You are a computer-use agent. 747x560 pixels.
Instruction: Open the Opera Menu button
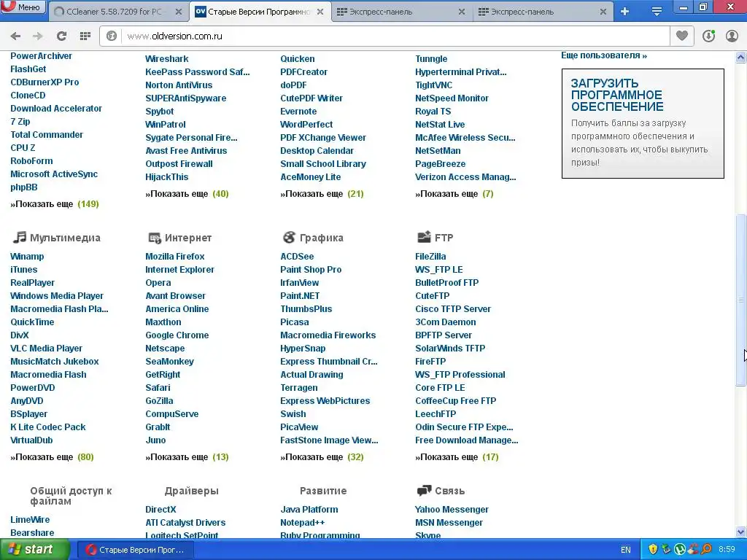(x=23, y=7)
